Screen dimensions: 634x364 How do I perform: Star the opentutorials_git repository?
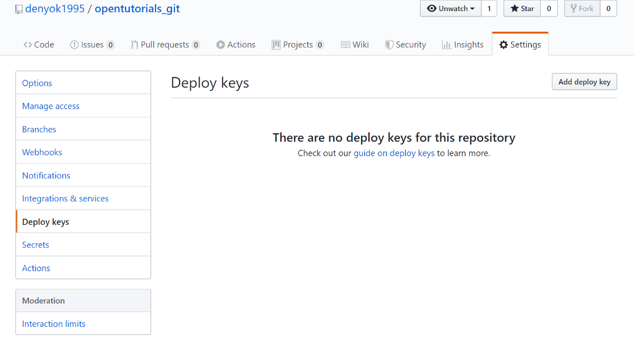pos(522,8)
